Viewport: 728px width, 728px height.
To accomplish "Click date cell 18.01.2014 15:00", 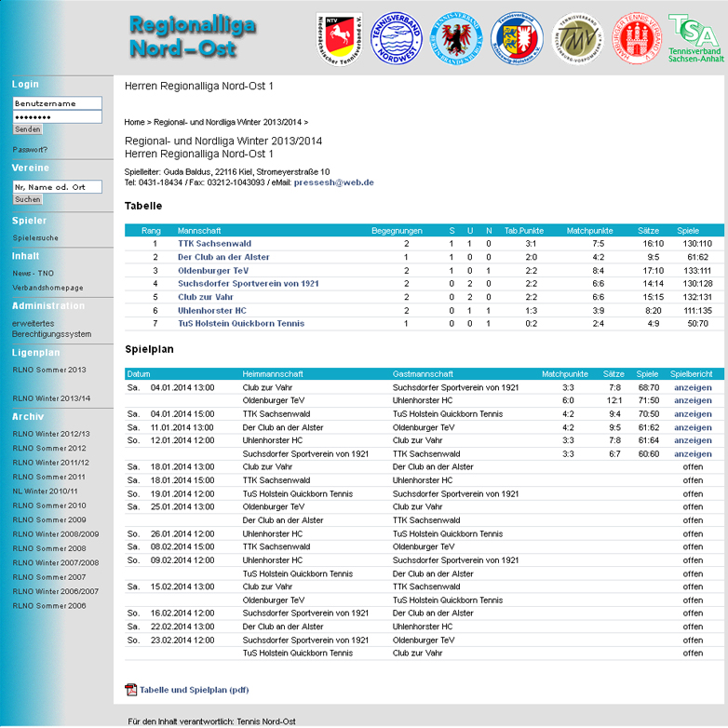I will pyautogui.click(x=182, y=480).
